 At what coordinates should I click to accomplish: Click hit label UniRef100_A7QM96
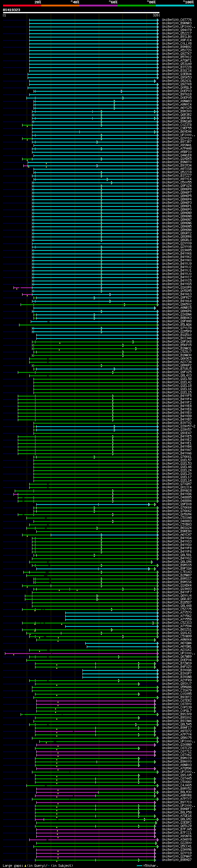177,769
